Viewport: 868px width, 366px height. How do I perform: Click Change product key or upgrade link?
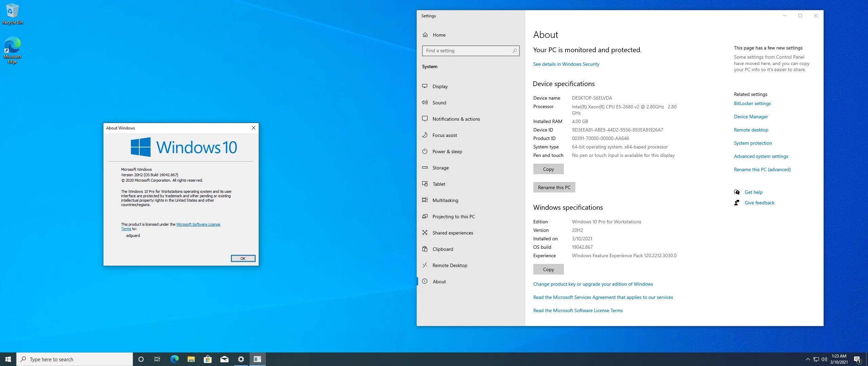[x=593, y=284]
